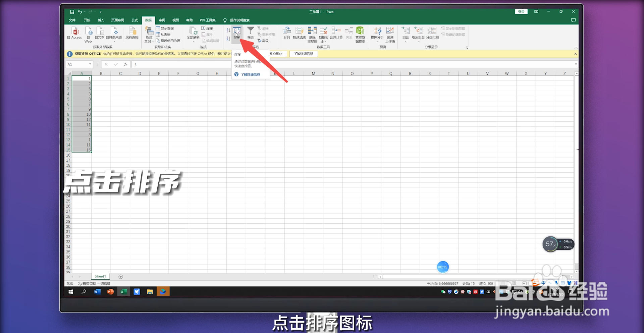点击全部刷新图标
The image size is (644, 333).
coord(193,34)
